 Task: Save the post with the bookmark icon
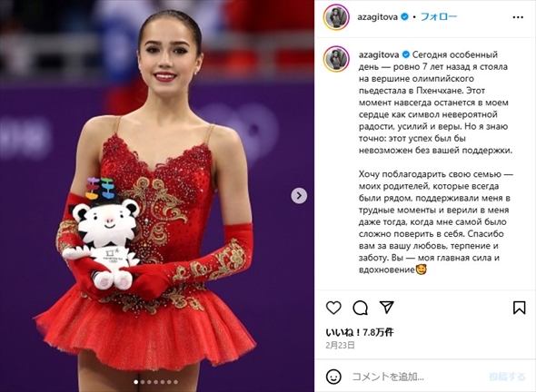519,308
